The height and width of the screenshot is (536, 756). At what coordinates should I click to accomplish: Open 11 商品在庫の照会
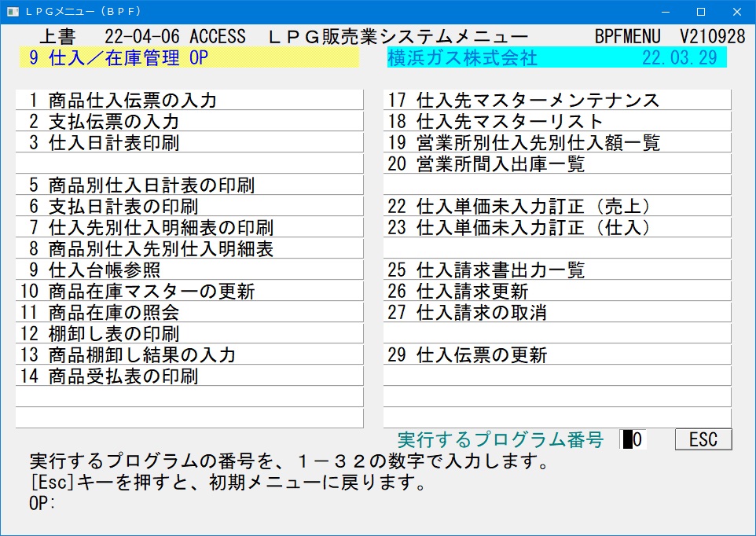(x=189, y=312)
